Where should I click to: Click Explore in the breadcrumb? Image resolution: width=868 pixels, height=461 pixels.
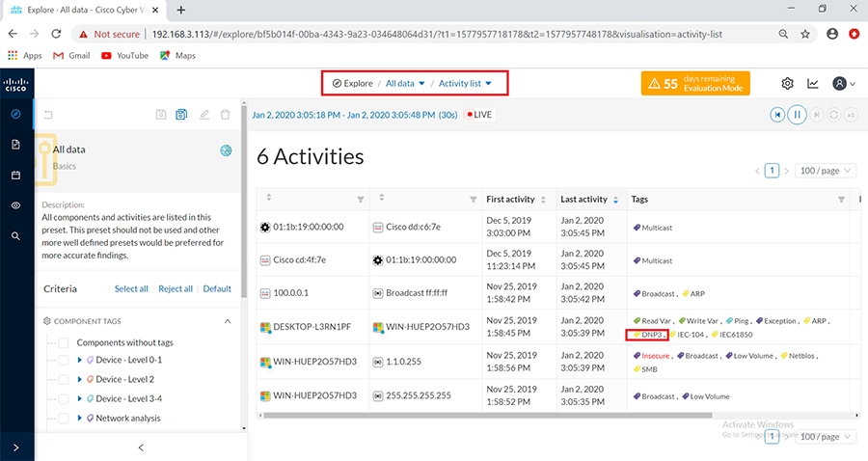pyautogui.click(x=353, y=84)
